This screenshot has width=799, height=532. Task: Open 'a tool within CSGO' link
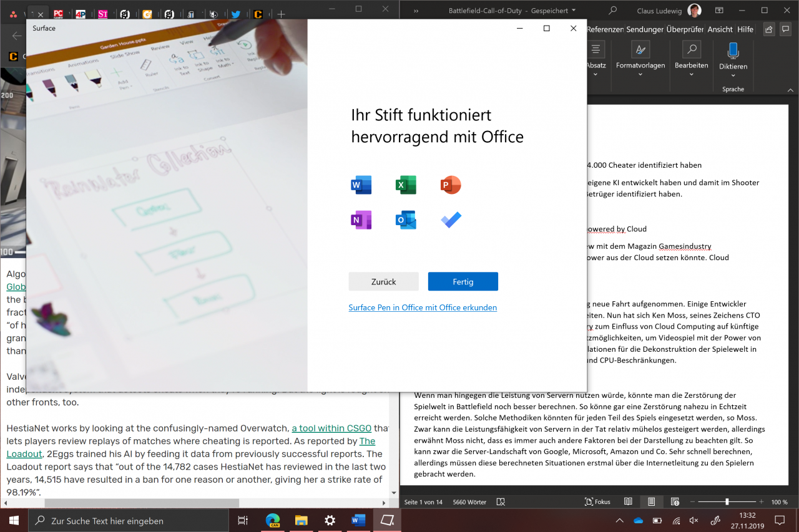[x=331, y=428]
